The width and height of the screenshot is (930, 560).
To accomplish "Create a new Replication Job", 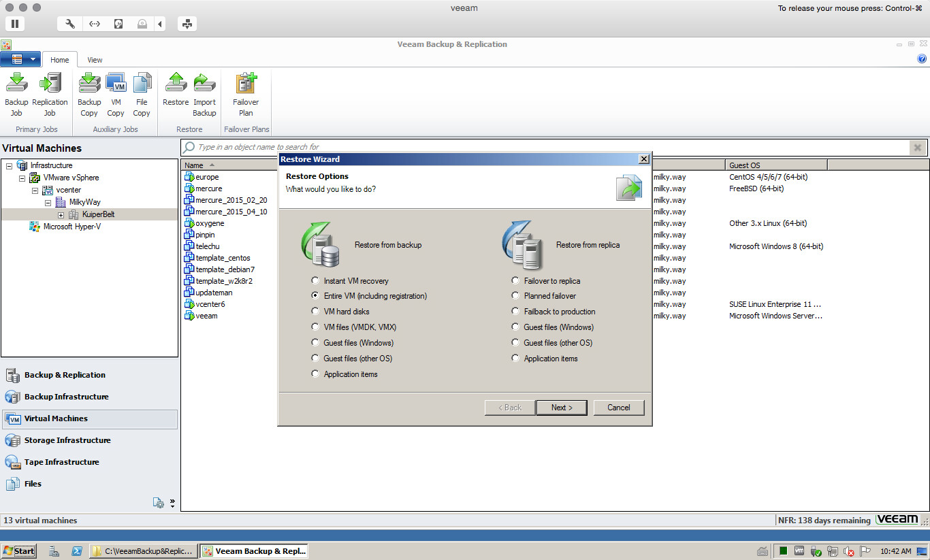I will coord(50,95).
